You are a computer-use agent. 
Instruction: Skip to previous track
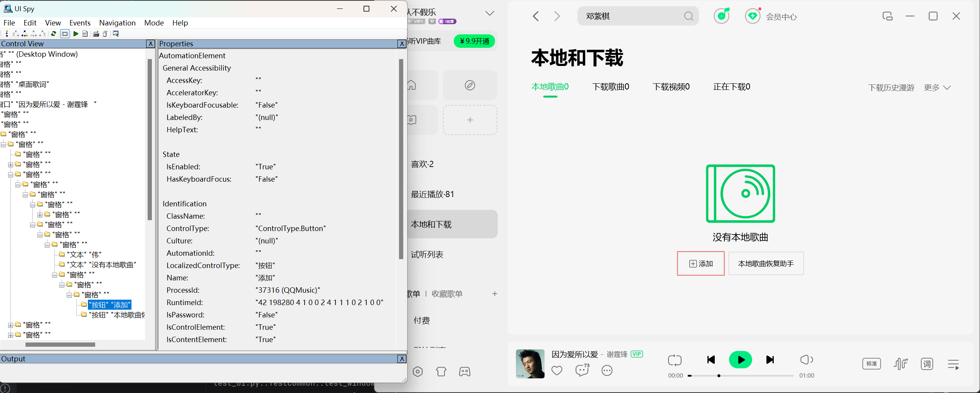[711, 360]
